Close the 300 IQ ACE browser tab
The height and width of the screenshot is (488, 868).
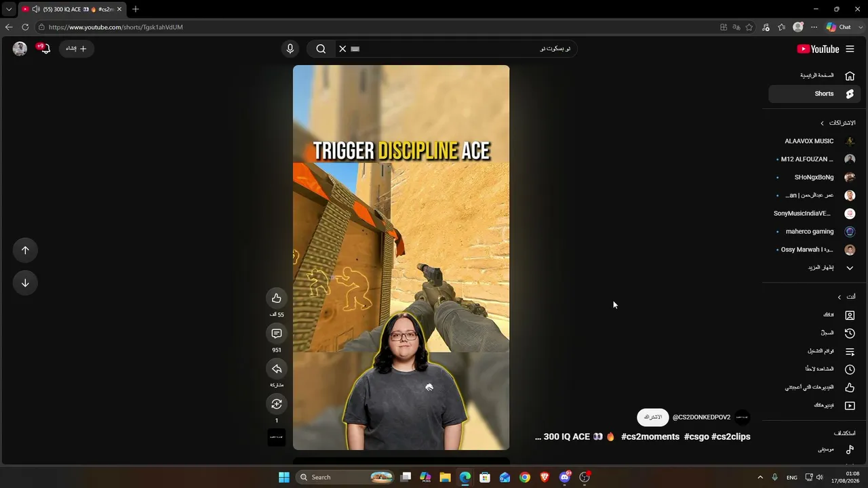click(x=119, y=9)
